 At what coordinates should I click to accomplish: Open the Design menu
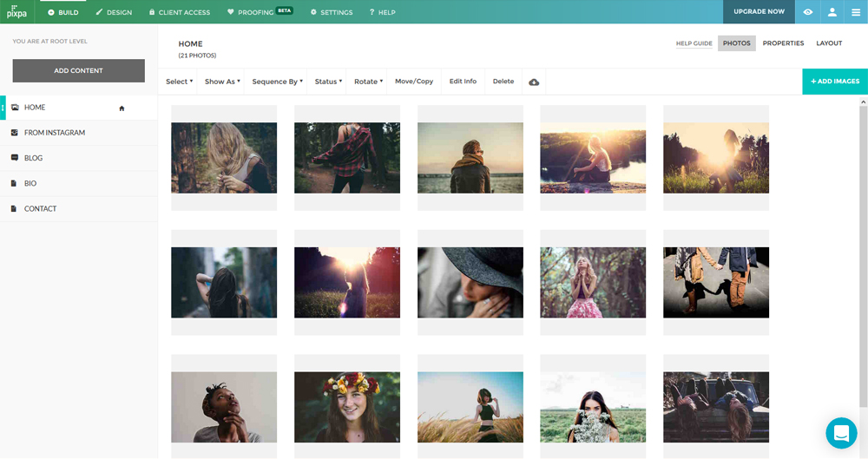(114, 12)
